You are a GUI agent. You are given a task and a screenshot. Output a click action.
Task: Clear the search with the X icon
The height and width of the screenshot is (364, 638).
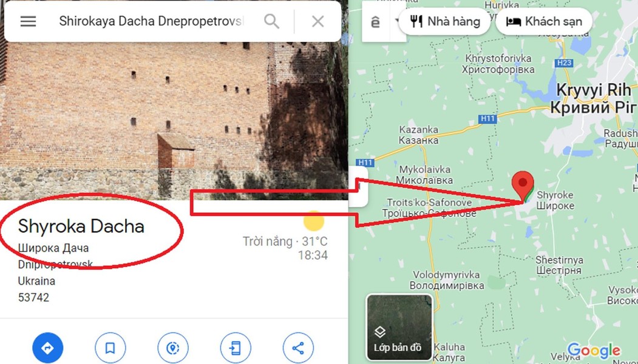click(317, 21)
